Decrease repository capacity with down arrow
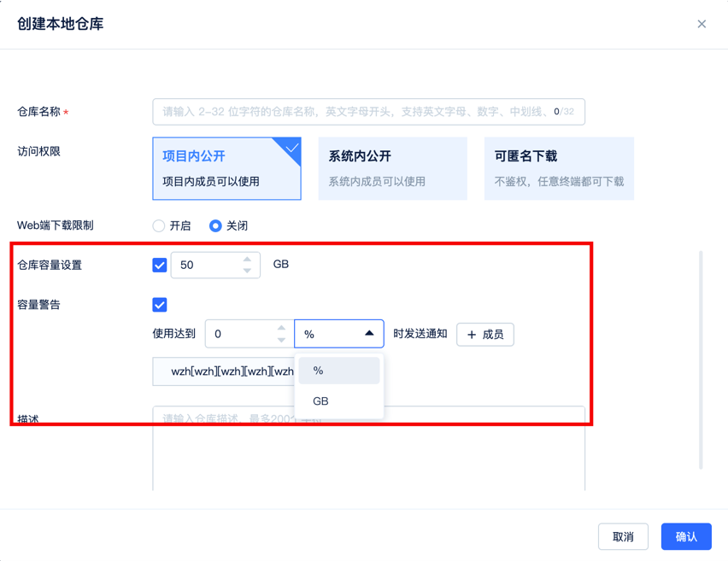Image resolution: width=728 pixels, height=561 pixels. tap(247, 271)
